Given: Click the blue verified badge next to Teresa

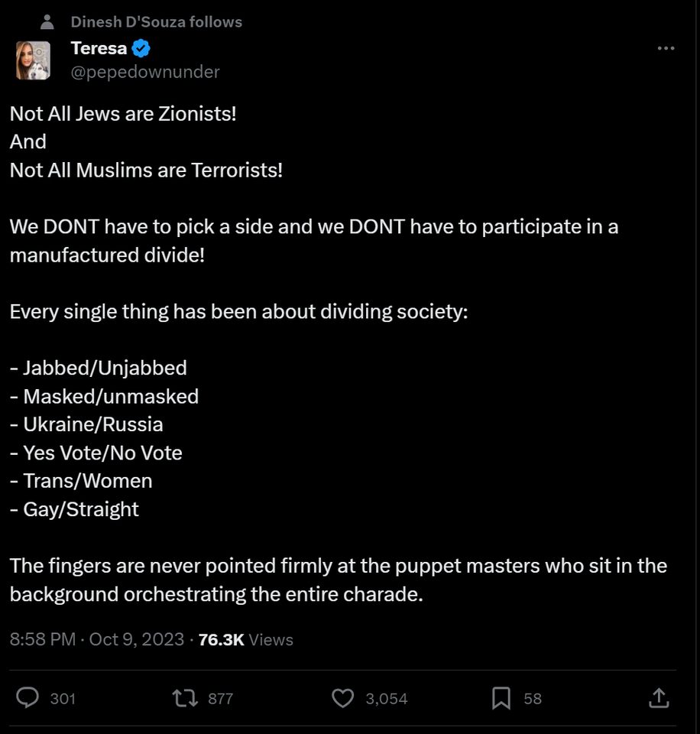Looking at the screenshot, I should tap(141, 49).
